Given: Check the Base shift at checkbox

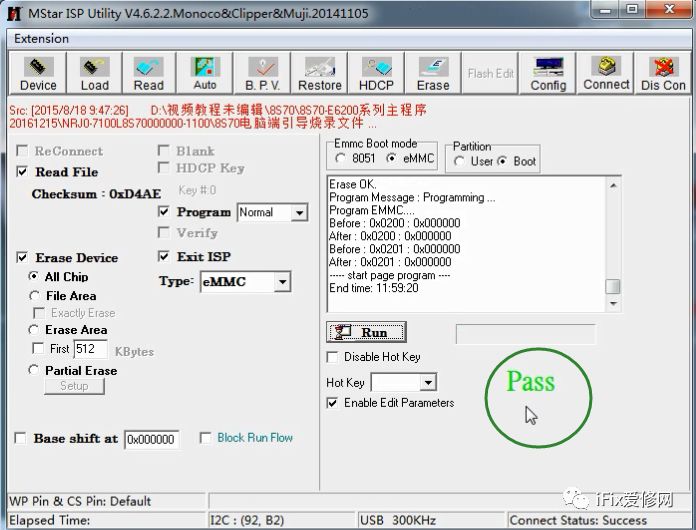Looking at the screenshot, I should tap(20, 438).
